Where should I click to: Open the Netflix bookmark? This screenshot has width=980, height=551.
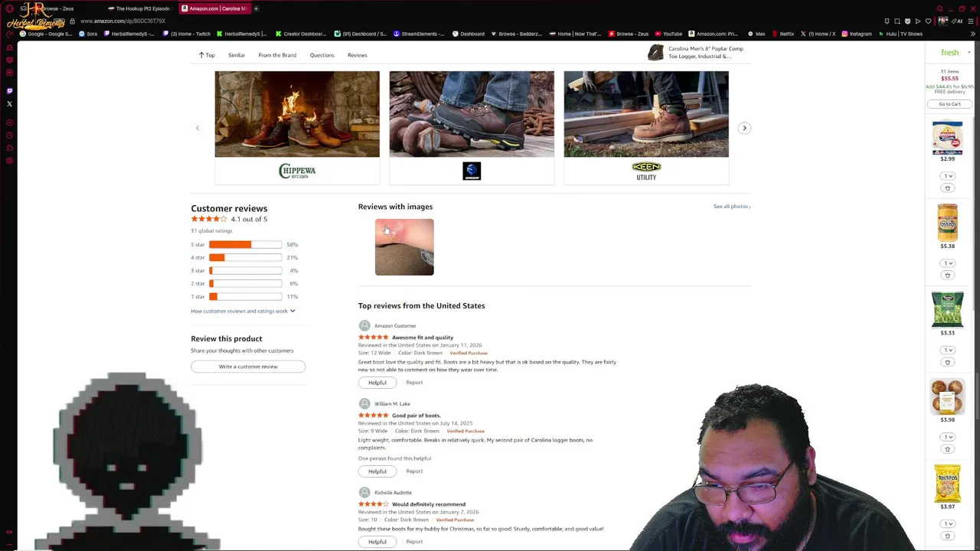point(782,34)
